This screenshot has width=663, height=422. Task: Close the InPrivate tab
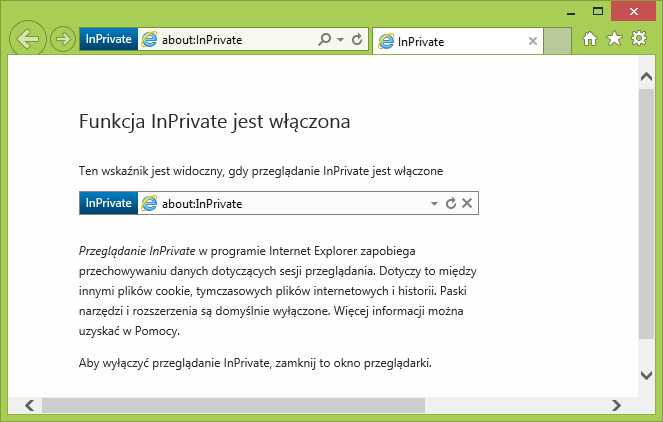click(x=533, y=41)
